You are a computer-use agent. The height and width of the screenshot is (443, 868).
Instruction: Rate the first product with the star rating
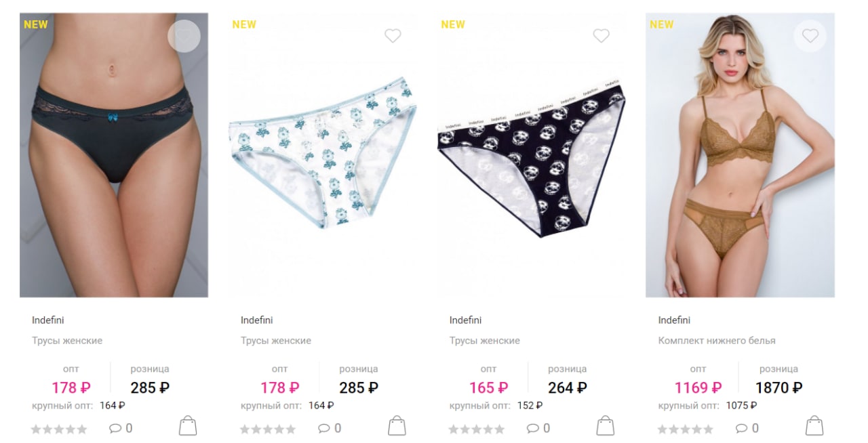pos(60,429)
